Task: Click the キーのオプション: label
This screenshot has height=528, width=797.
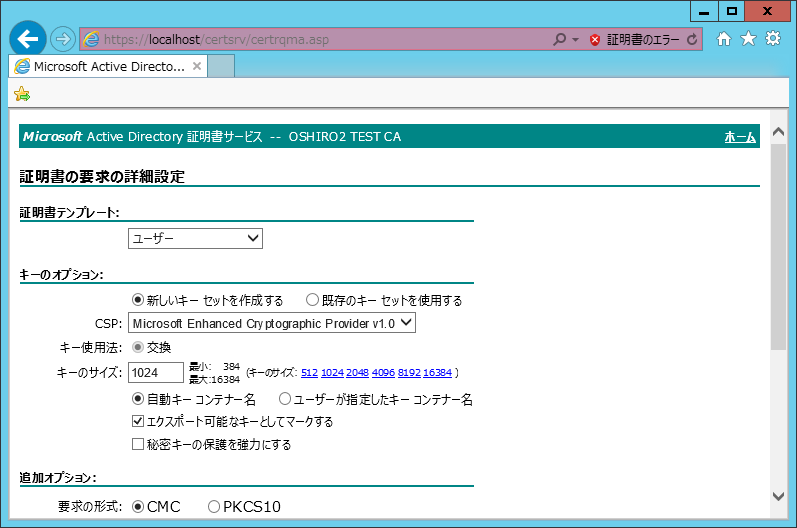Action: point(62,274)
